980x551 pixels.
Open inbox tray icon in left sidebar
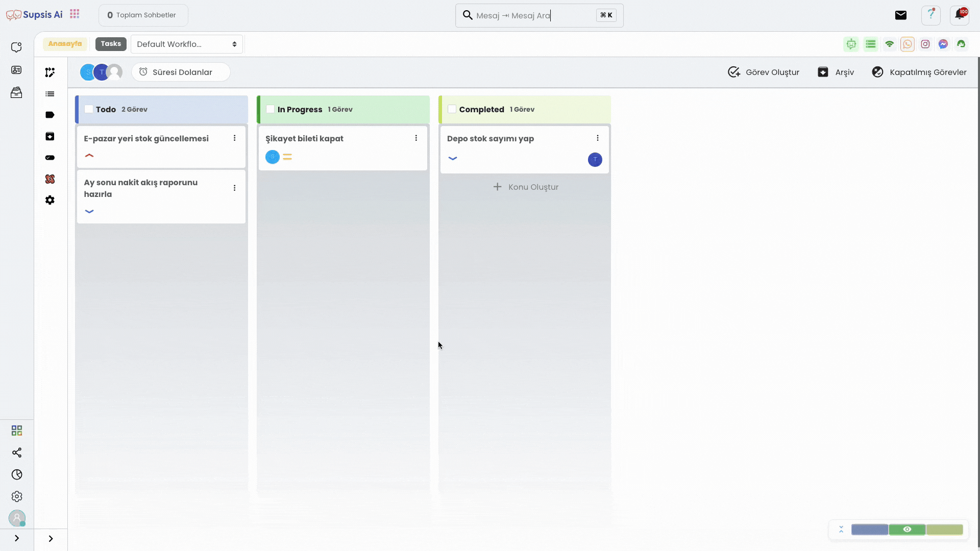16,92
